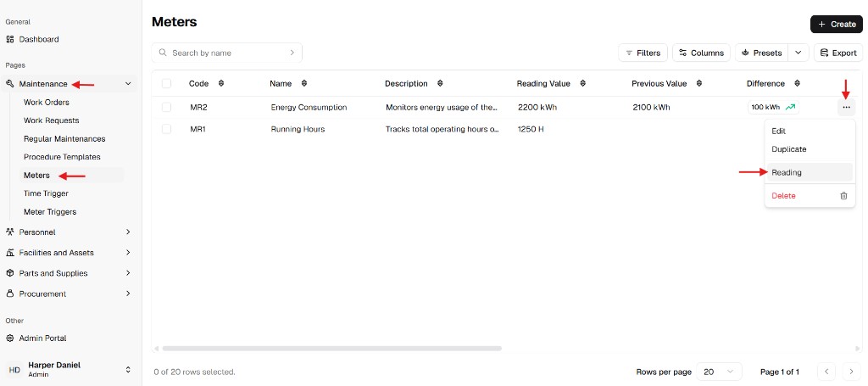Click the Admin Portal gear icon
The width and height of the screenshot is (868, 386).
[x=9, y=338]
